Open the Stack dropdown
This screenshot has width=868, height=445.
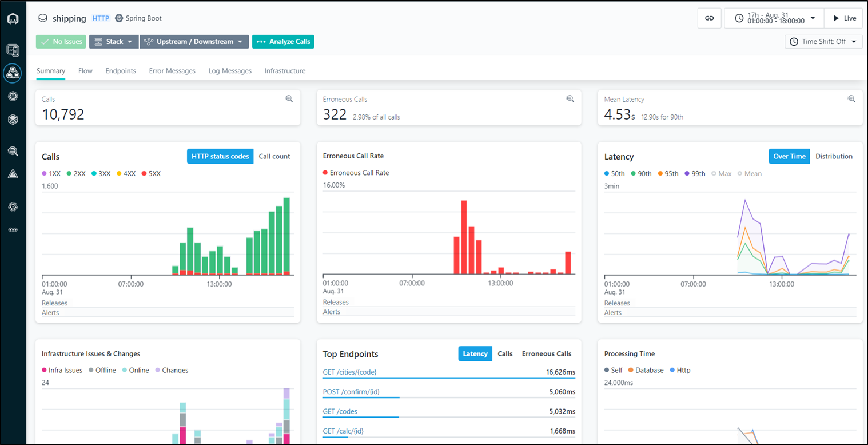pos(114,42)
